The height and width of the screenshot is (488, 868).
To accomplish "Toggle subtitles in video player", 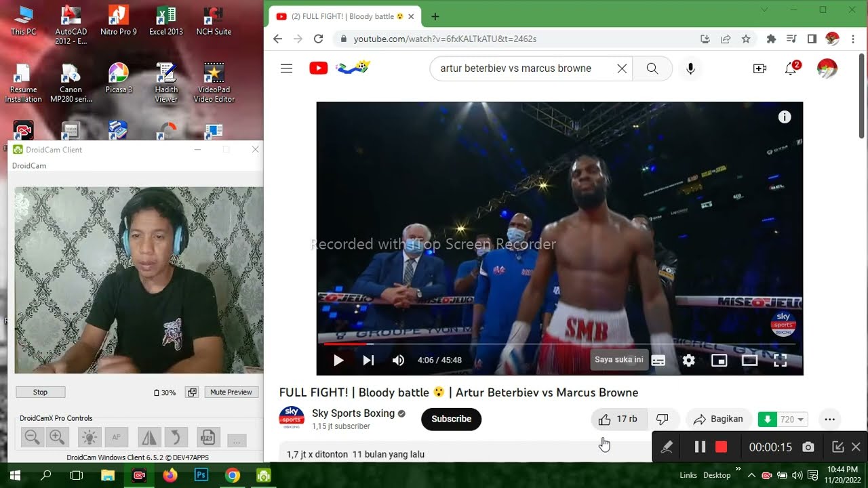I will tap(658, 361).
